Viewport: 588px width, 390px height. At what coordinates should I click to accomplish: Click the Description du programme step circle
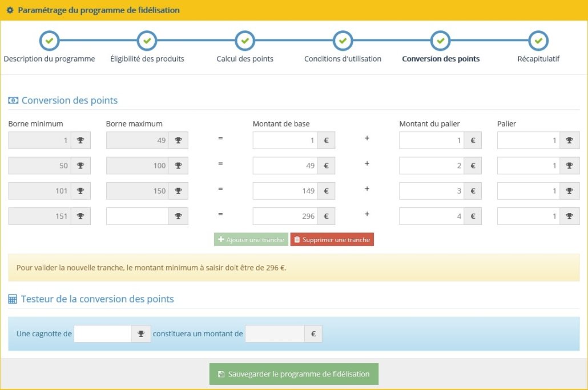49,41
